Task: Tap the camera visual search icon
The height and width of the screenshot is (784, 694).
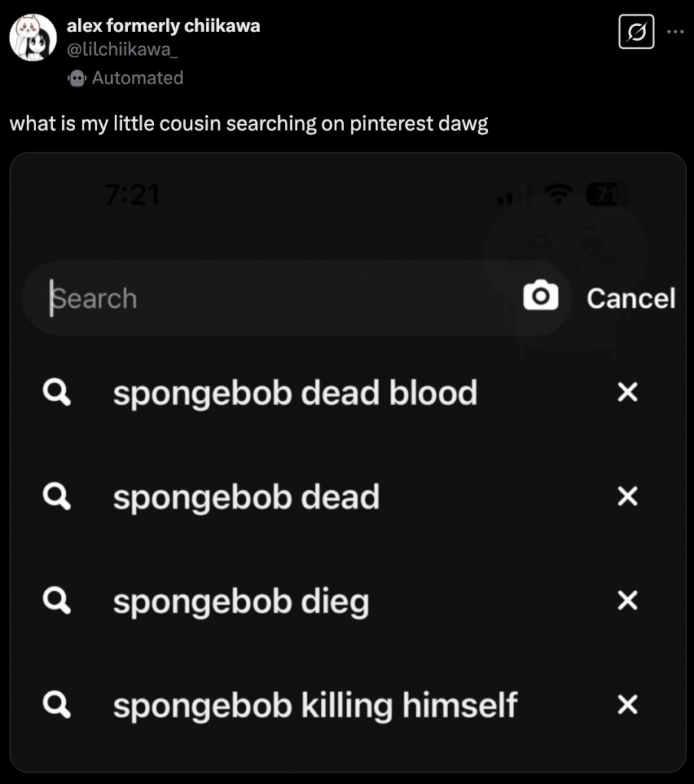Action: click(541, 296)
